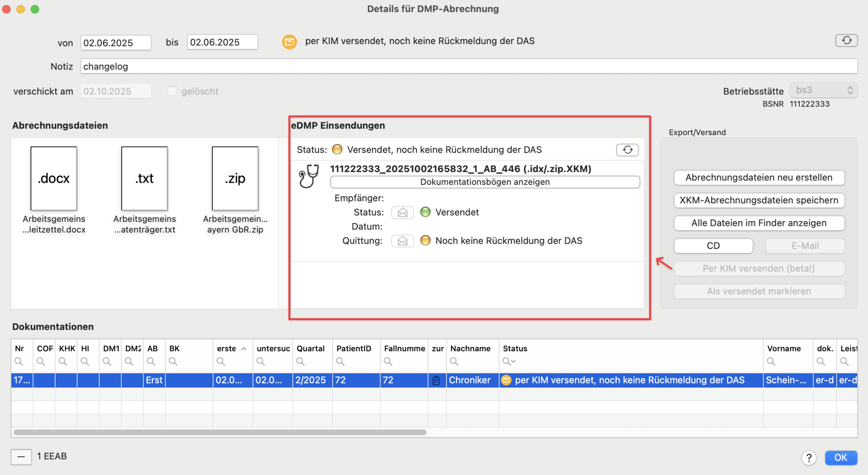The width and height of the screenshot is (868, 475).
Task: Click the PatientID column header
Action: coord(353,349)
